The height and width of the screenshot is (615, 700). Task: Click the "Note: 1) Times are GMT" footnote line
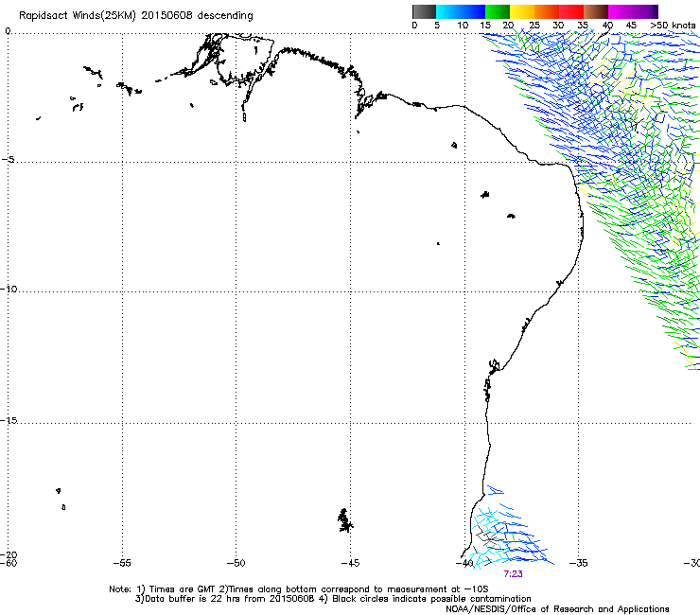299,589
